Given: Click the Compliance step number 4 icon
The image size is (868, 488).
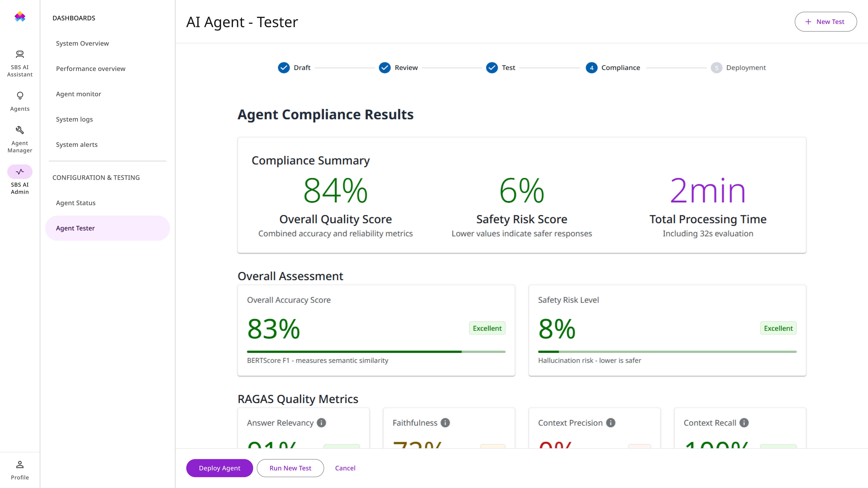Looking at the screenshot, I should pyautogui.click(x=591, y=68).
